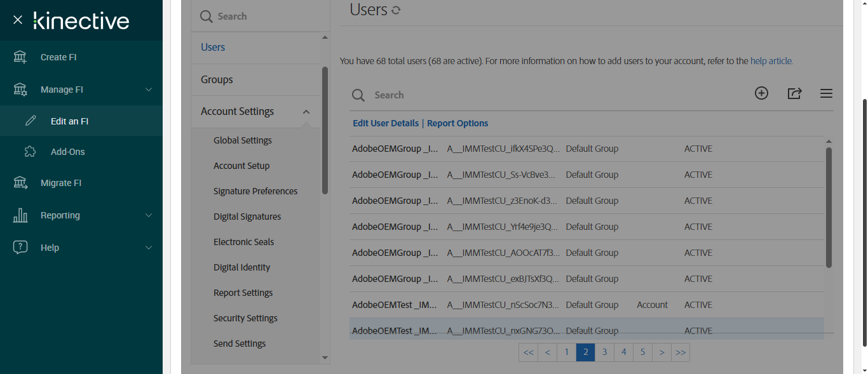The width and height of the screenshot is (868, 374).
Task: Collapse the Account Settings section
Action: click(x=306, y=112)
